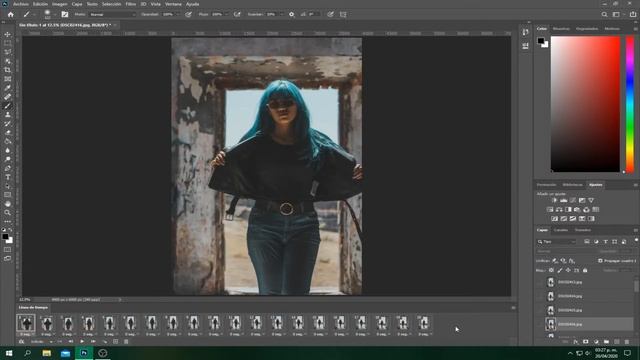Select the Pen tool

coord(7,168)
